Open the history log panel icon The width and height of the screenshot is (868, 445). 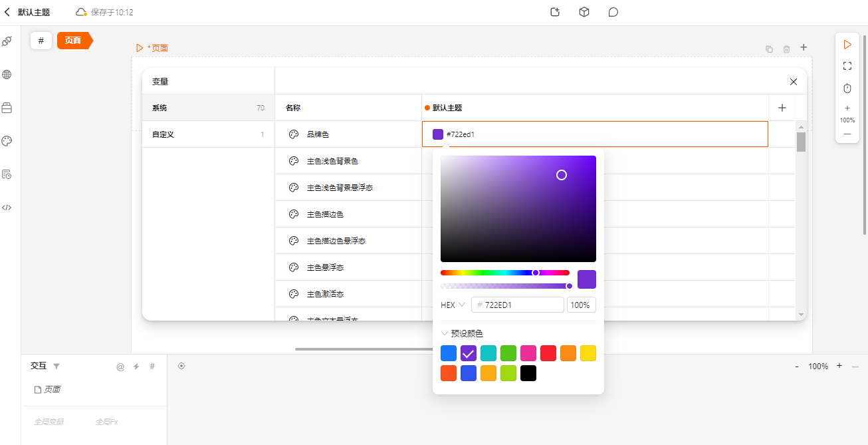pos(7,174)
